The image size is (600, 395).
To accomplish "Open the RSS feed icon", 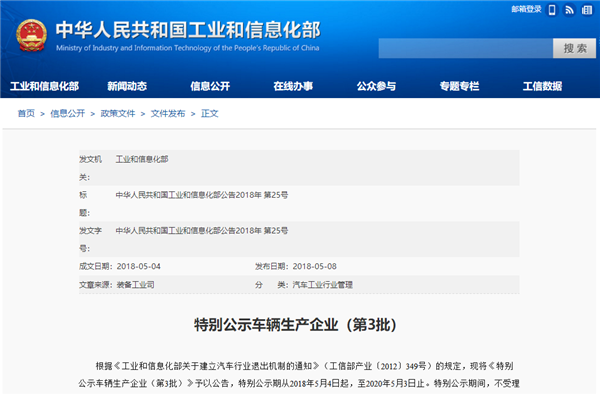I will point(569,10).
